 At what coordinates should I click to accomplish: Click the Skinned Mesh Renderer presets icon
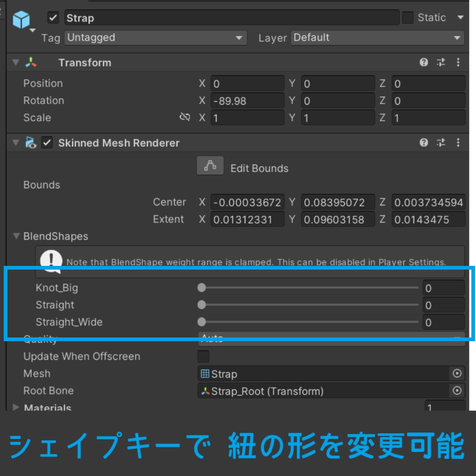[441, 143]
